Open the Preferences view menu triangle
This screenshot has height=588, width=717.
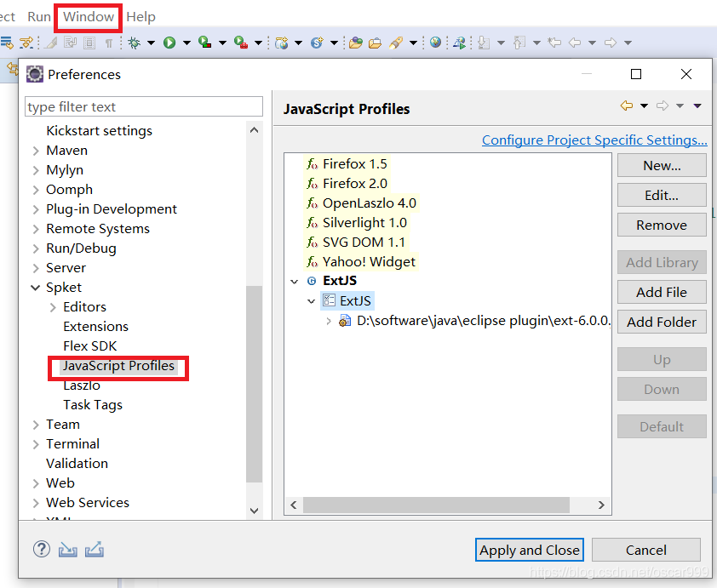[697, 106]
